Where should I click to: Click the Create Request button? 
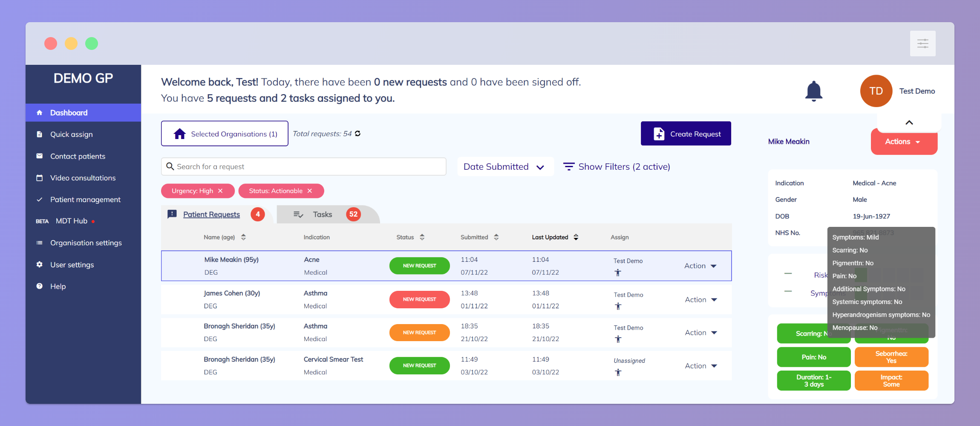(686, 133)
